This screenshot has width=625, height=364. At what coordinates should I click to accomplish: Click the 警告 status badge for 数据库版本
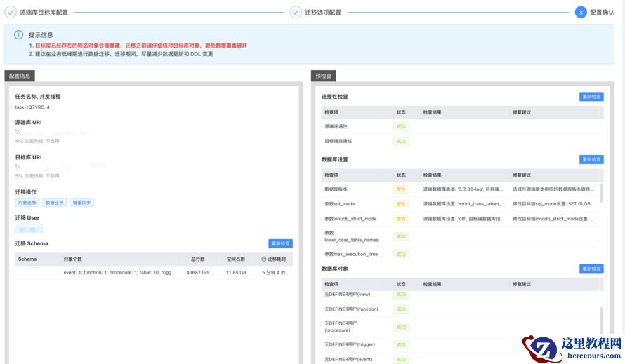coord(401,189)
